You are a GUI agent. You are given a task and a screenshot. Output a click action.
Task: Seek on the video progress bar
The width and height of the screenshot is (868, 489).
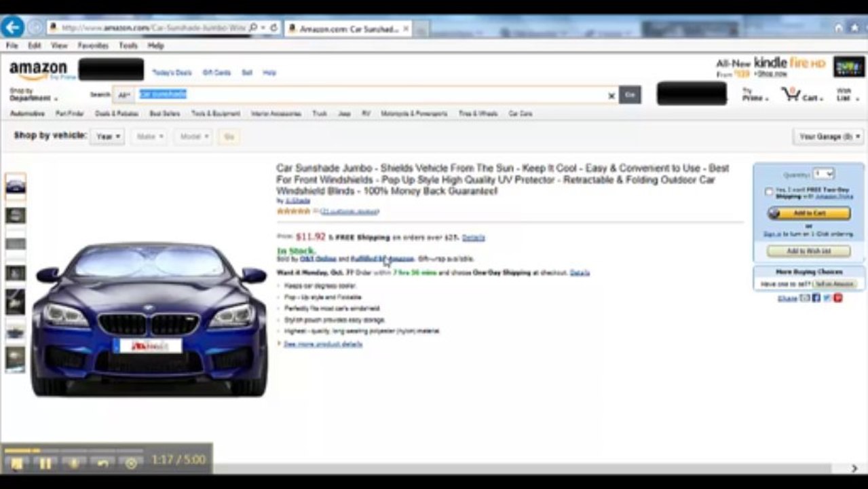(x=74, y=450)
